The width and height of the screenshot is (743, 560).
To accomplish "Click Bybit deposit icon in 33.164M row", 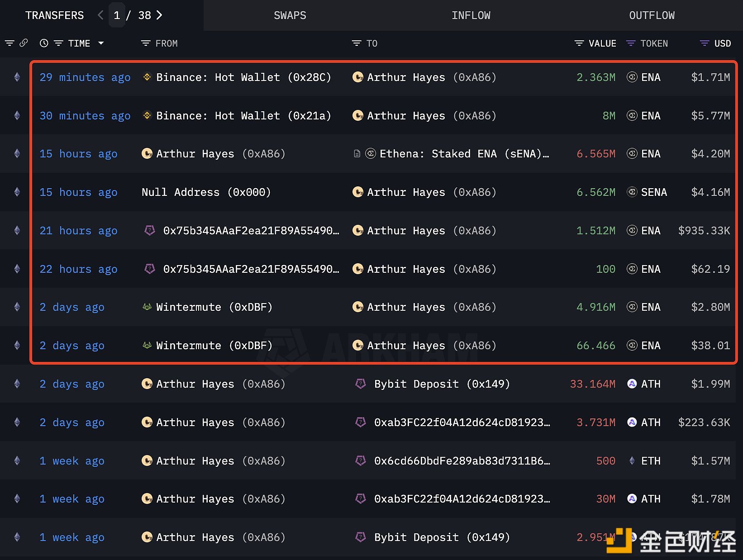I will pos(361,384).
